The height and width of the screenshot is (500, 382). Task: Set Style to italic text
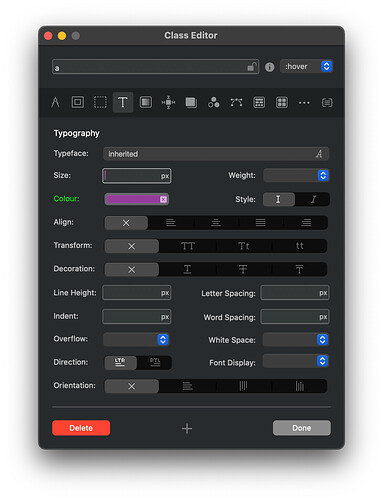[x=313, y=199]
